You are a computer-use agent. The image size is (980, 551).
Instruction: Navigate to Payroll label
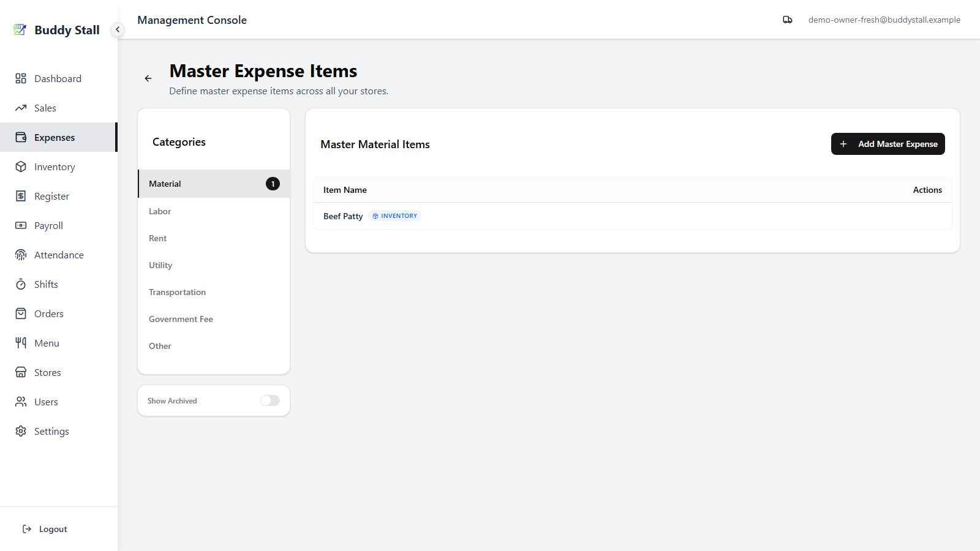pyautogui.click(x=48, y=225)
